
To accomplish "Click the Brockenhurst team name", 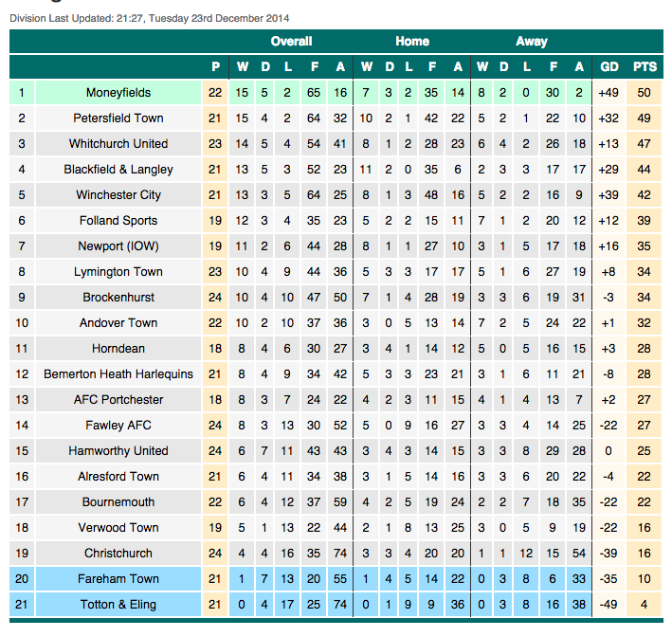I will (118, 297).
